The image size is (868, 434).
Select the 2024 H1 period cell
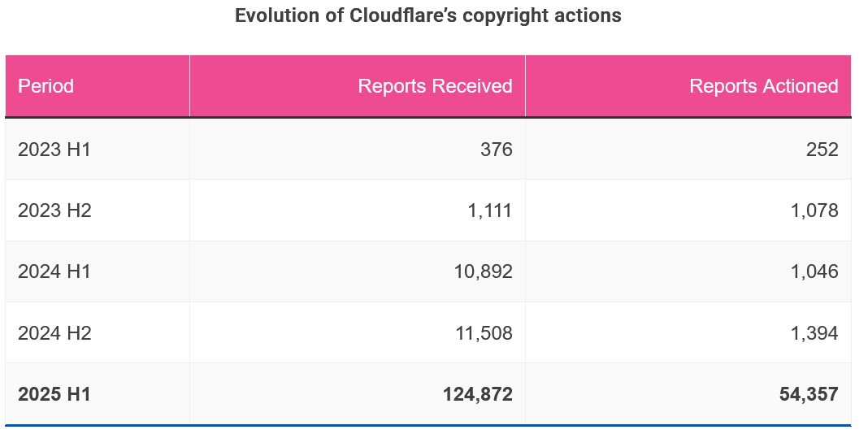pos(54,271)
